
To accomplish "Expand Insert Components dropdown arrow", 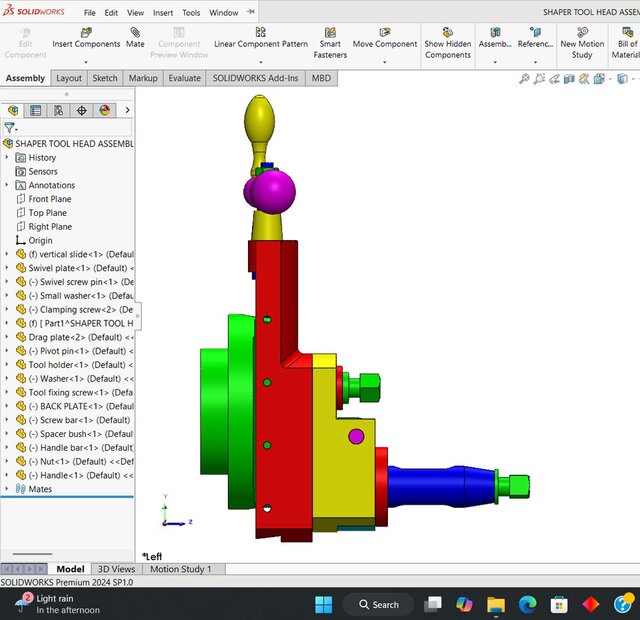I will 86,62.
